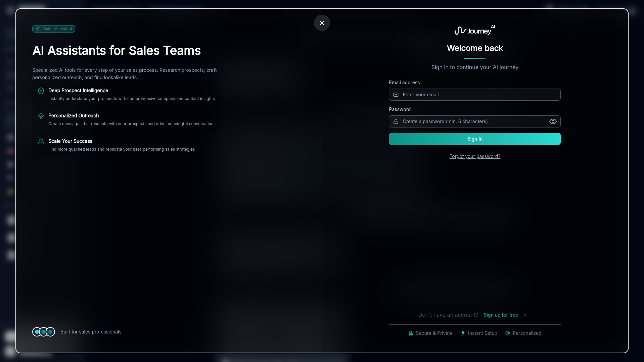Select the Deep Prospect Intelligence heading

(78, 91)
